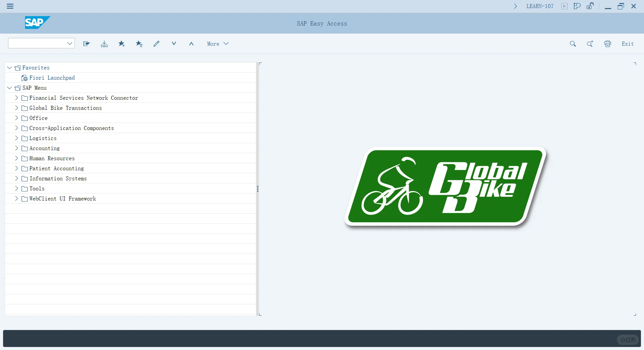The width and height of the screenshot is (644, 350).
Task: Collapse the Favorites tree node
Action: coord(9,68)
